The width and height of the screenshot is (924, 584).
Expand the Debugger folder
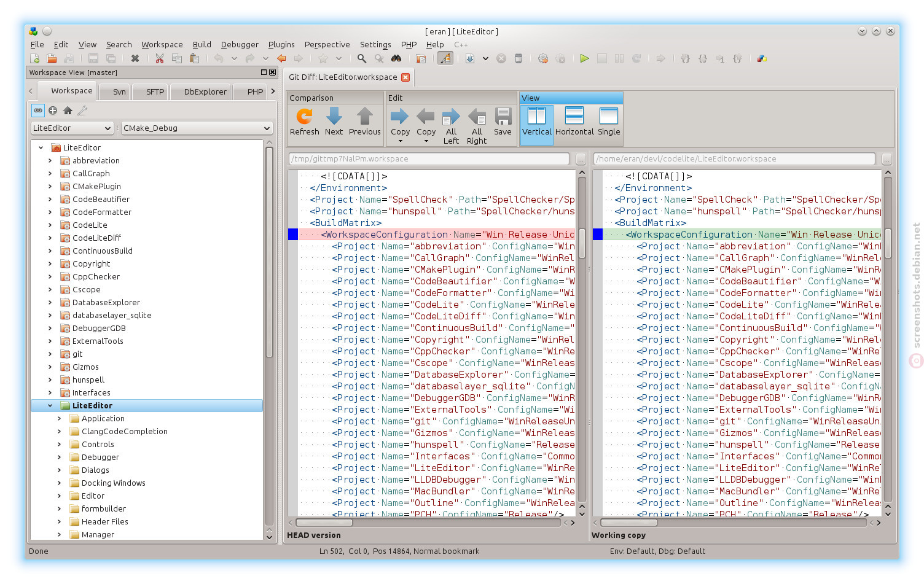point(60,457)
